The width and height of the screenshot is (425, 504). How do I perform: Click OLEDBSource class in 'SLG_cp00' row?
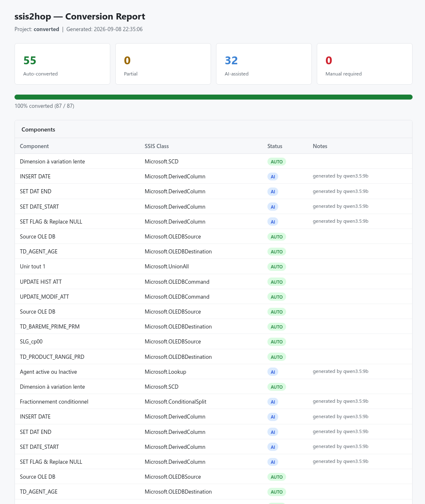[173, 341]
